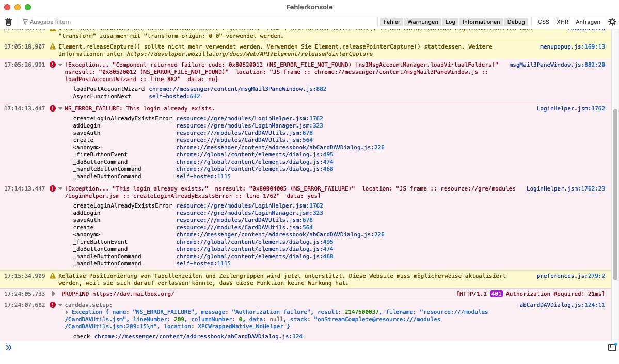Click warning icon of the releasePointerCapture message
Screen dimensions: 619x364
52,47
